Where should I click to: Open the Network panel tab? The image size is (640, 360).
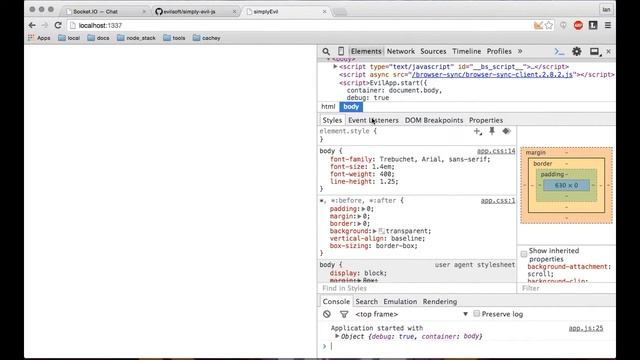(x=401, y=51)
